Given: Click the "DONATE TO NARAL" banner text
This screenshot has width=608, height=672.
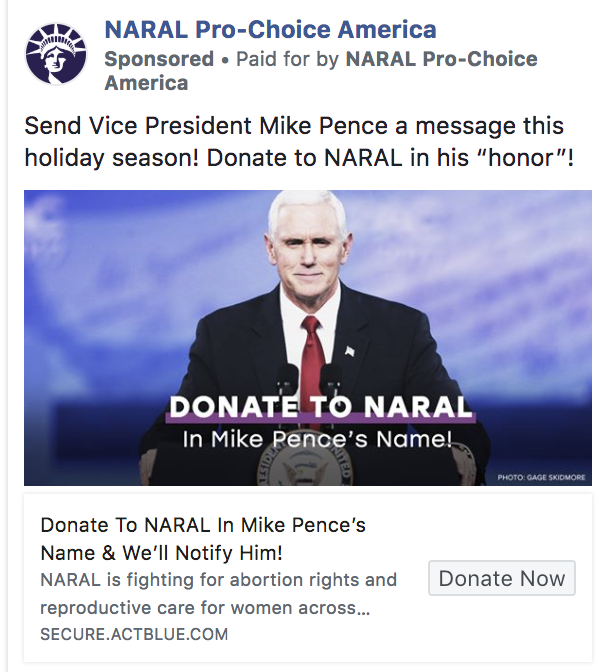Looking at the screenshot, I should tap(320, 406).
